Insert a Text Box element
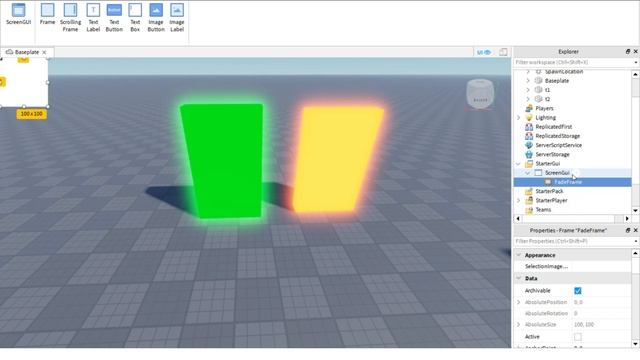 (135, 18)
